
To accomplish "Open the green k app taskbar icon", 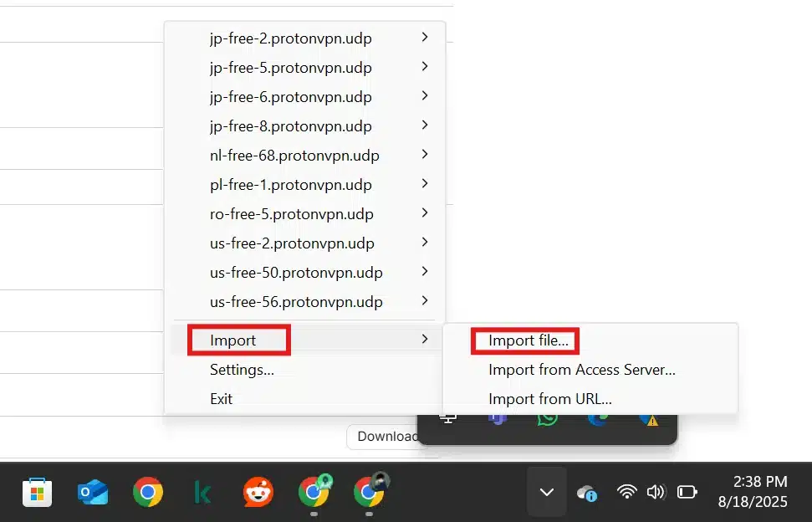I will (x=202, y=492).
